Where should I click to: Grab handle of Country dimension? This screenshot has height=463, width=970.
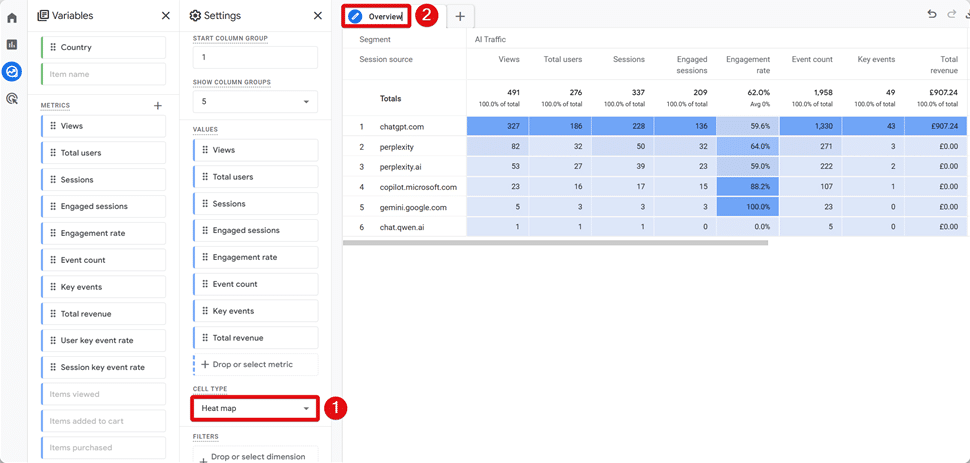click(x=53, y=47)
